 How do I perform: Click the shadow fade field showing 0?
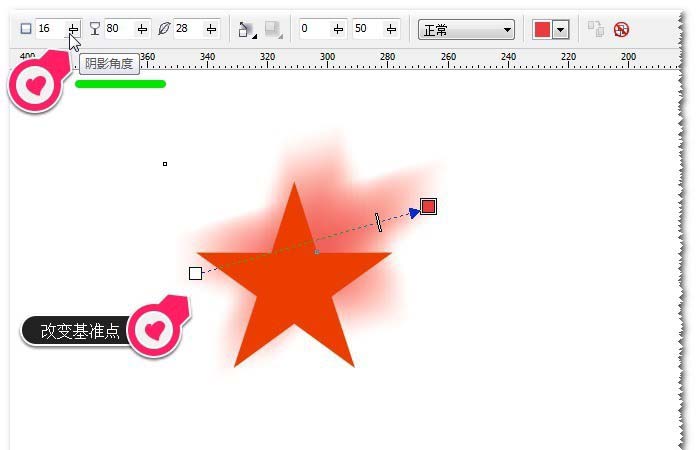[315, 29]
